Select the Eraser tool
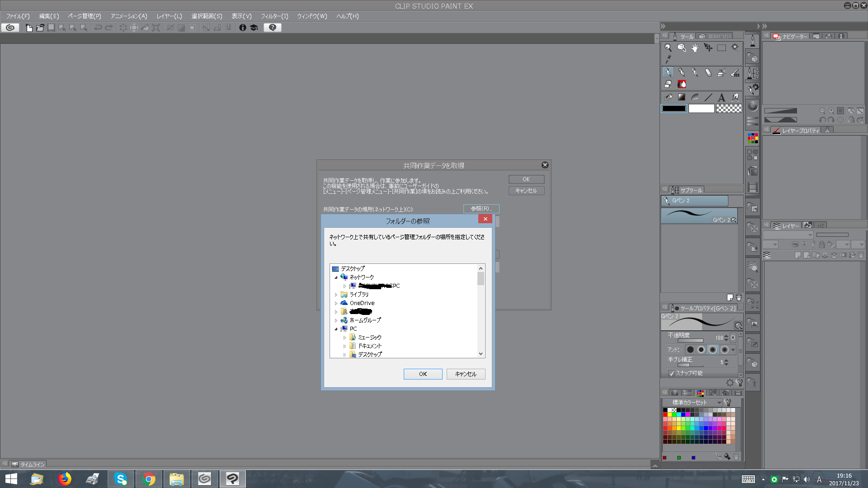 coord(668,84)
